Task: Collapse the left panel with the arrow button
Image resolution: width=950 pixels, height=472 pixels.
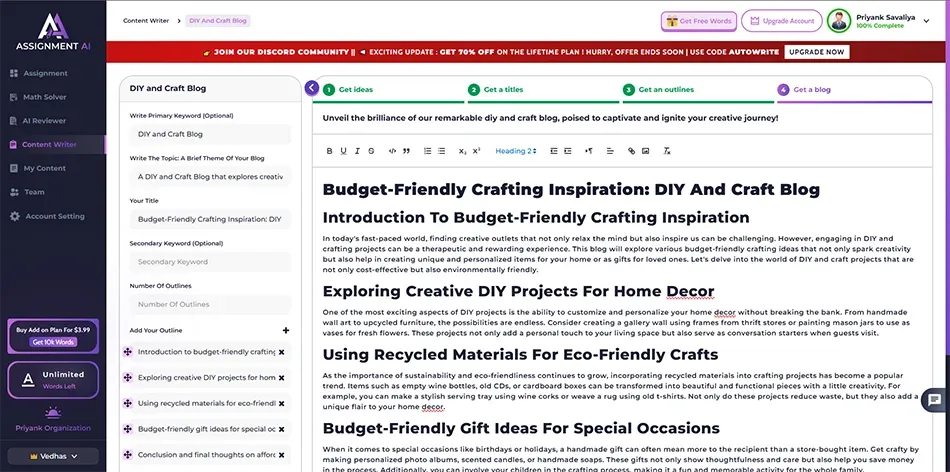Action: click(312, 89)
